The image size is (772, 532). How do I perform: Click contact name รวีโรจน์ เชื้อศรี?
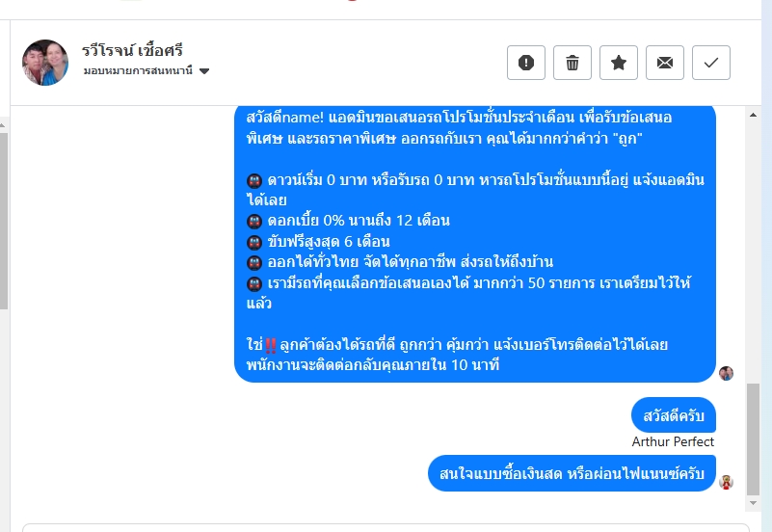(132, 50)
